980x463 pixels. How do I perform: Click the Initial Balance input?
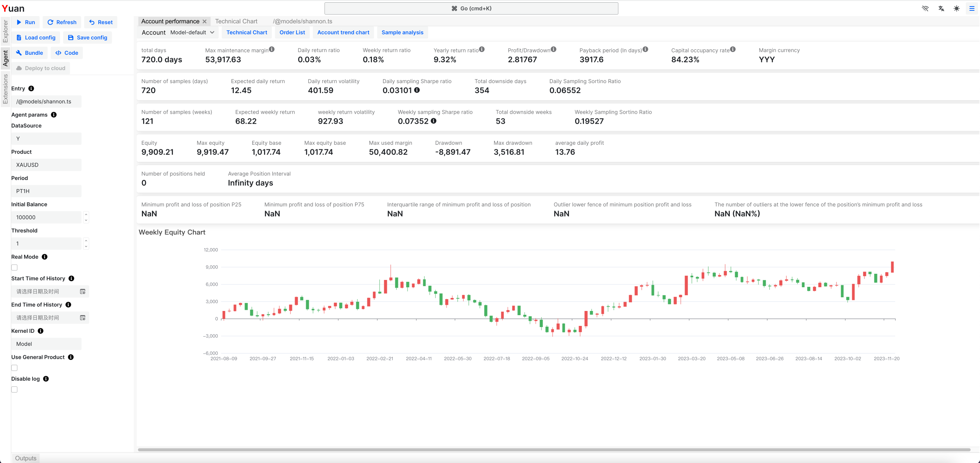46,218
